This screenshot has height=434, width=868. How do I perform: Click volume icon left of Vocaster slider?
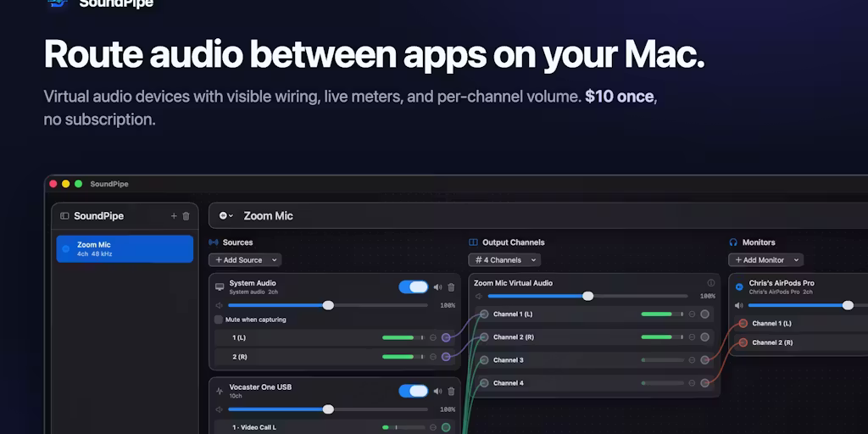220,409
